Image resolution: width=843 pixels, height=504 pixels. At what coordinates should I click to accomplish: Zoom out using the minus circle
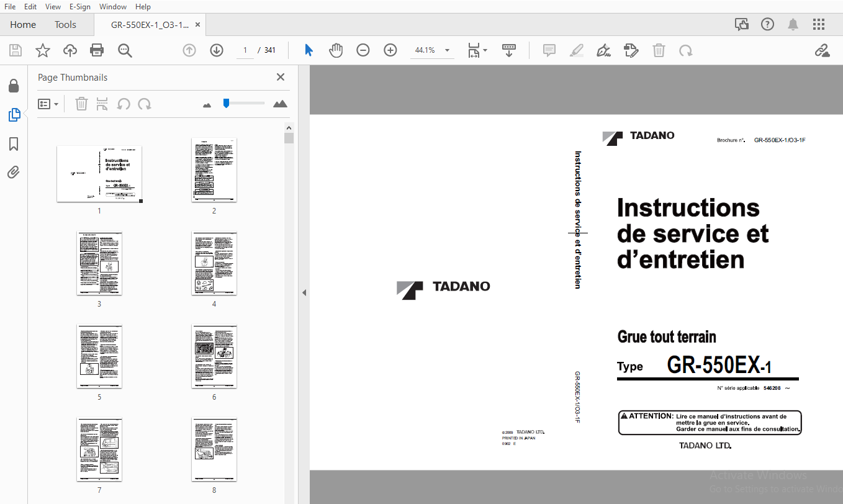point(363,50)
